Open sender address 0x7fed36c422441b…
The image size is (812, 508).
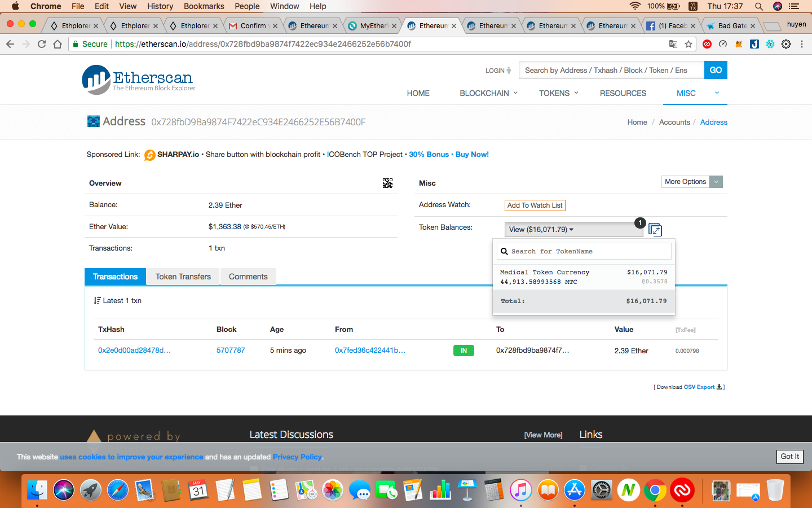pyautogui.click(x=370, y=351)
